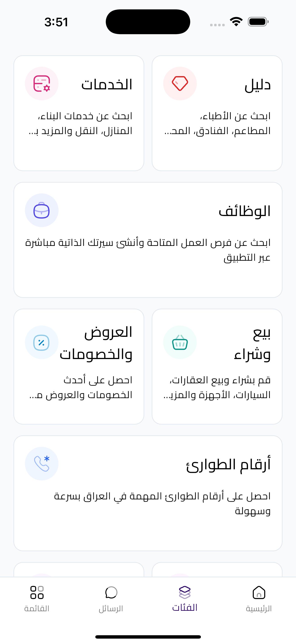296x644 pixels.
Task: Tap the pink services gear icon
Action: 42,84
